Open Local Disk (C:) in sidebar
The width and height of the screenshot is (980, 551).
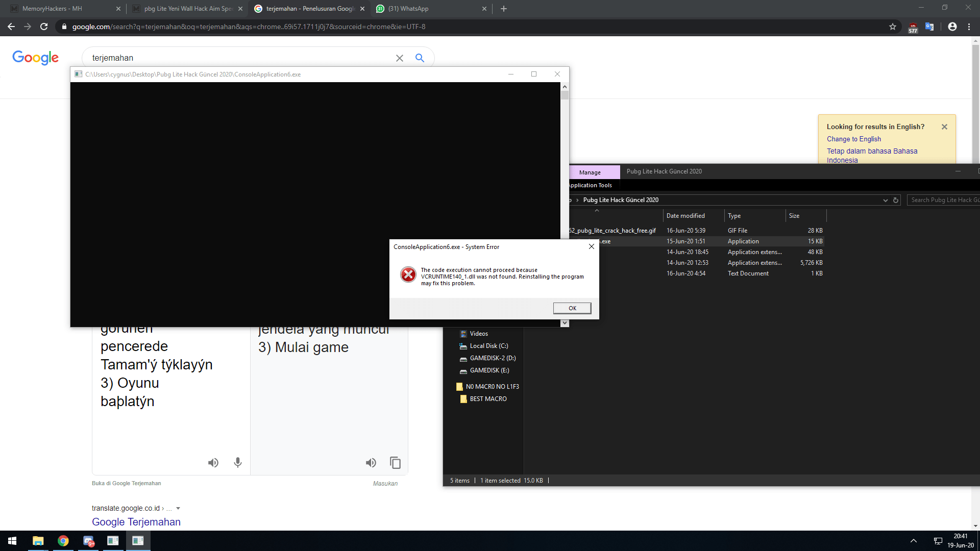tap(488, 346)
